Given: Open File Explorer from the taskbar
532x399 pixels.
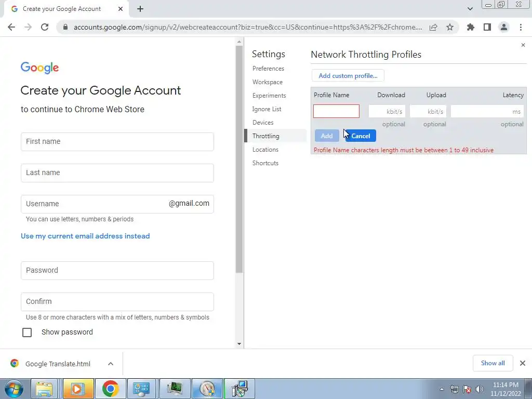Looking at the screenshot, I should (45, 389).
